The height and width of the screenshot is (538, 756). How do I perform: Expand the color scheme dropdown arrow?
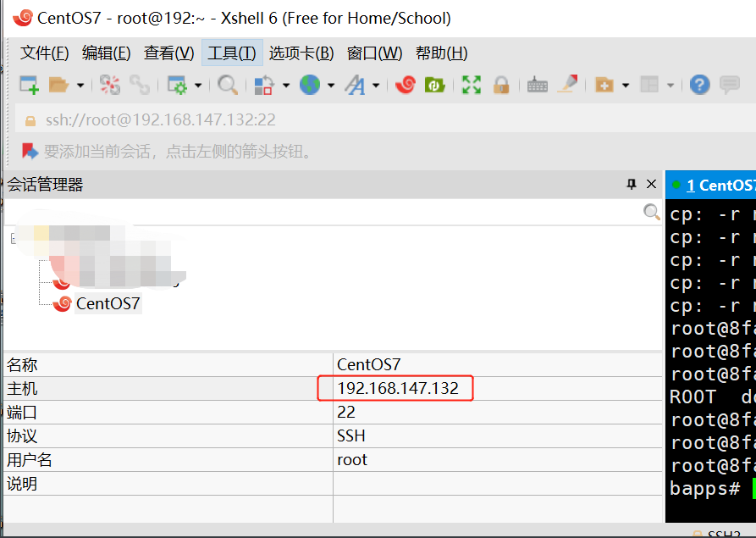point(286,86)
